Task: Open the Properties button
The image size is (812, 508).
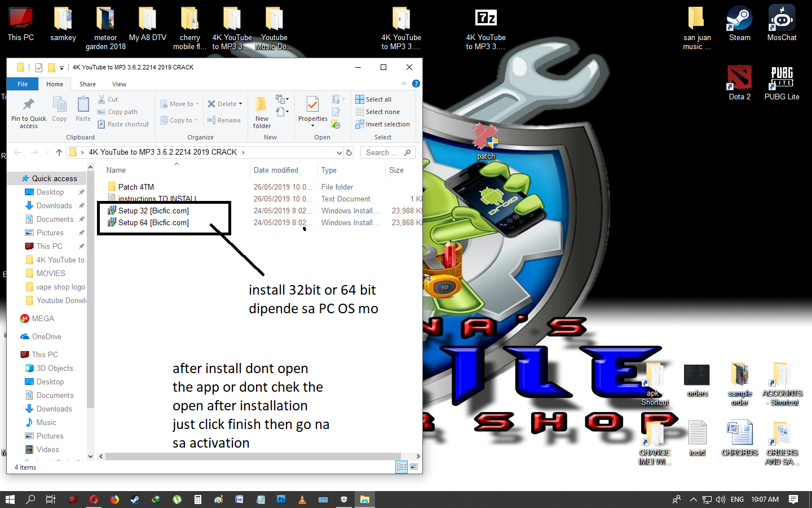Action: click(312, 111)
